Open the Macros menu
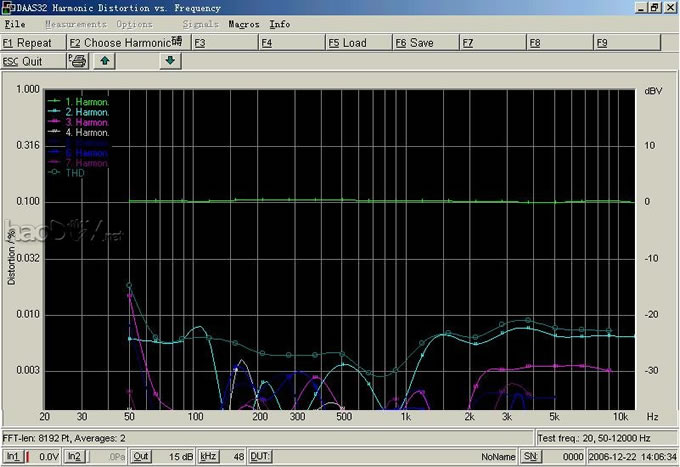The height and width of the screenshot is (467, 680). pyautogui.click(x=243, y=24)
